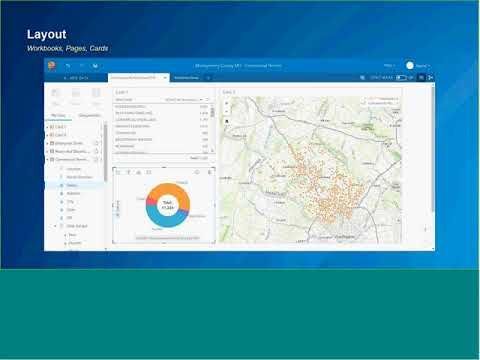Select the Year subfield
480x360 pixels.
(x=72, y=235)
